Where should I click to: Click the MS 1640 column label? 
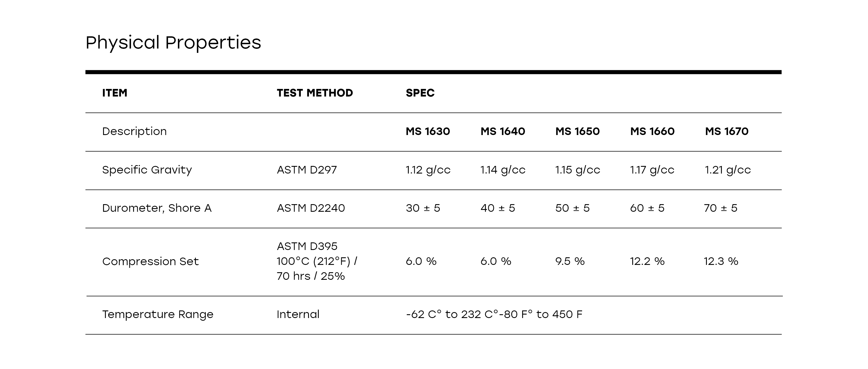click(x=503, y=131)
